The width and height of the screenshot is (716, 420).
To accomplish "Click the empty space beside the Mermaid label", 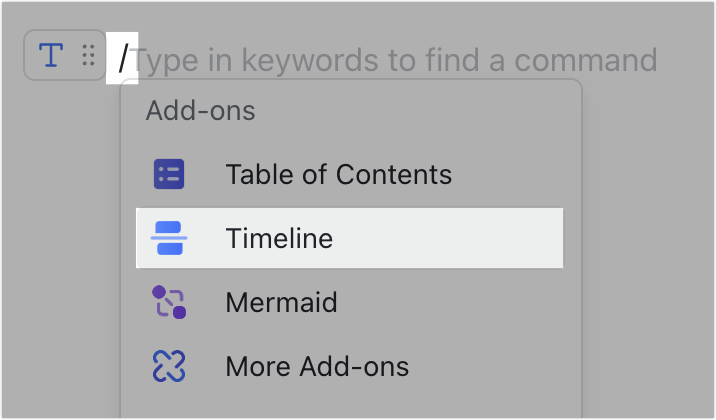I will [x=450, y=302].
